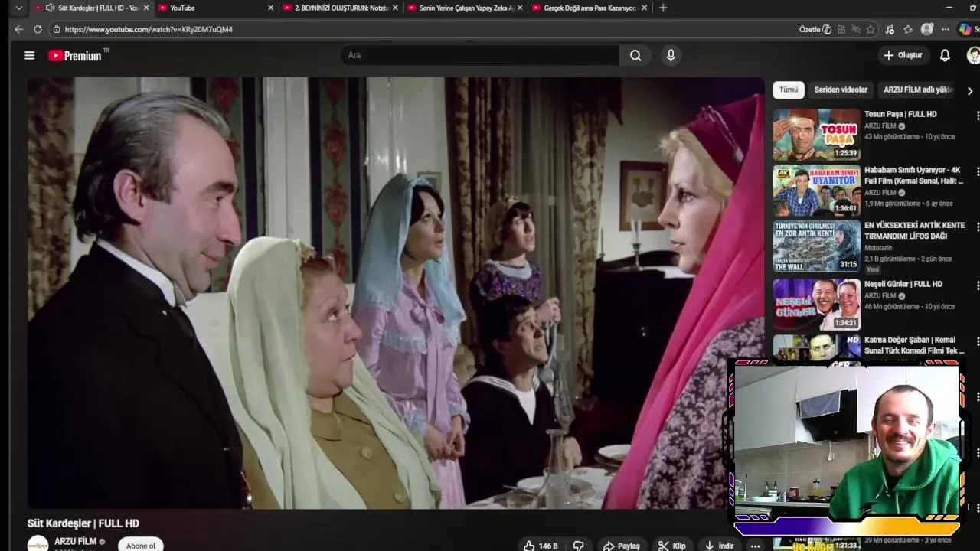This screenshot has width=980, height=551.
Task: Open Tosun Paşa video thumbnail
Action: pyautogui.click(x=816, y=135)
